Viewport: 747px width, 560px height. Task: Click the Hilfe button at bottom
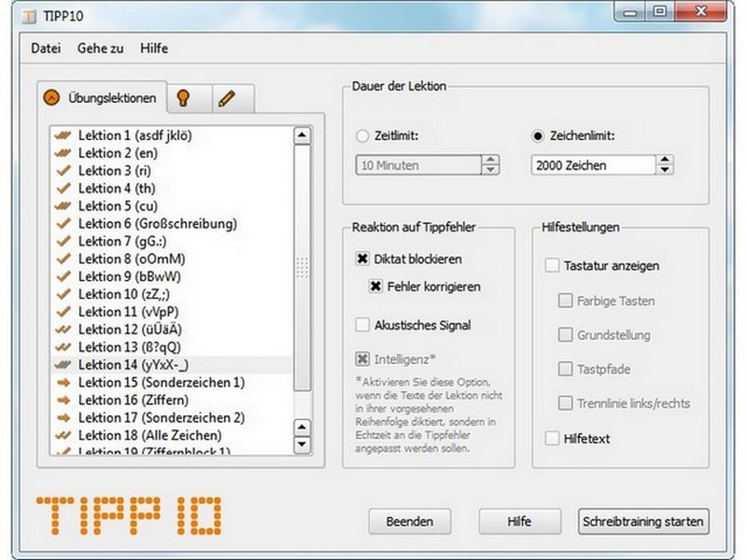[520, 522]
